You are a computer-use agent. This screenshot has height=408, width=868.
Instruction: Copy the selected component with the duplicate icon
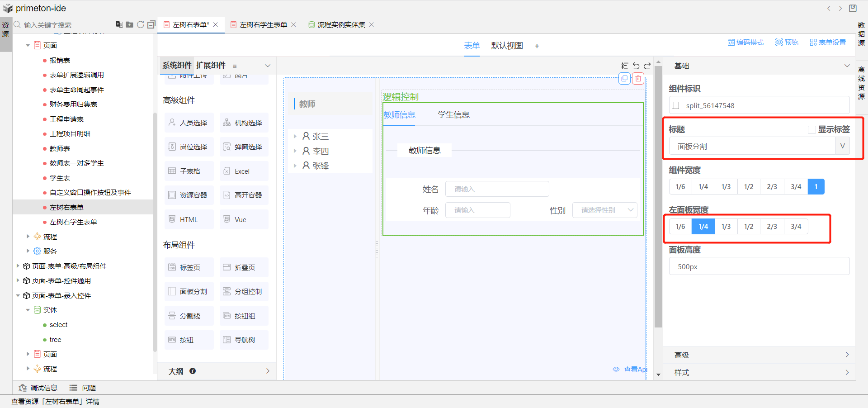click(x=624, y=79)
